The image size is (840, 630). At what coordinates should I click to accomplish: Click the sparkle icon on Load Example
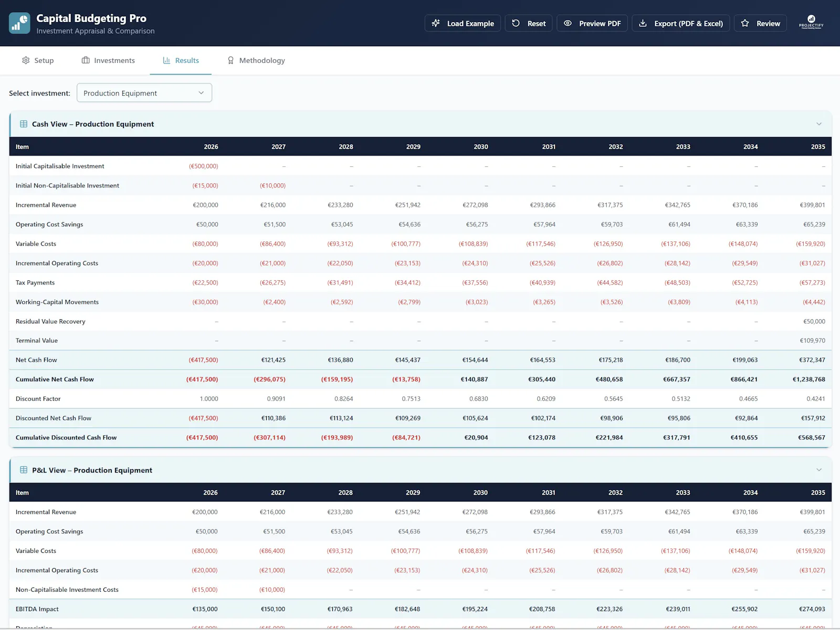(436, 23)
